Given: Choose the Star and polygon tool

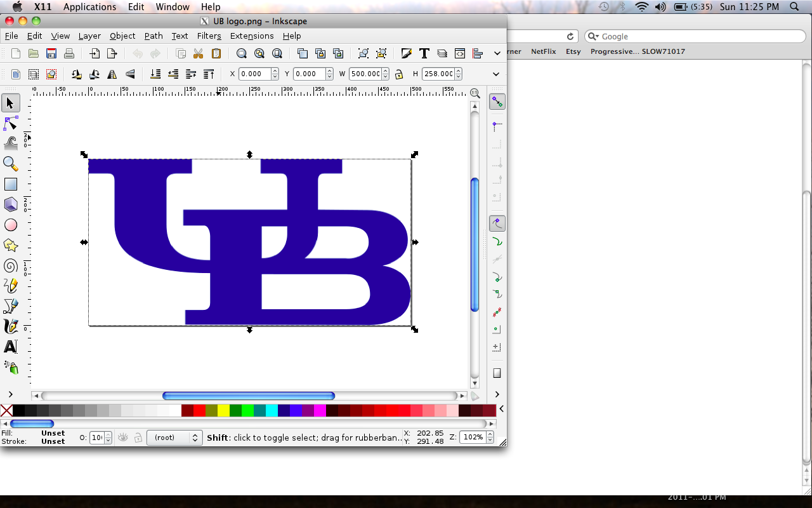Looking at the screenshot, I should (x=10, y=245).
